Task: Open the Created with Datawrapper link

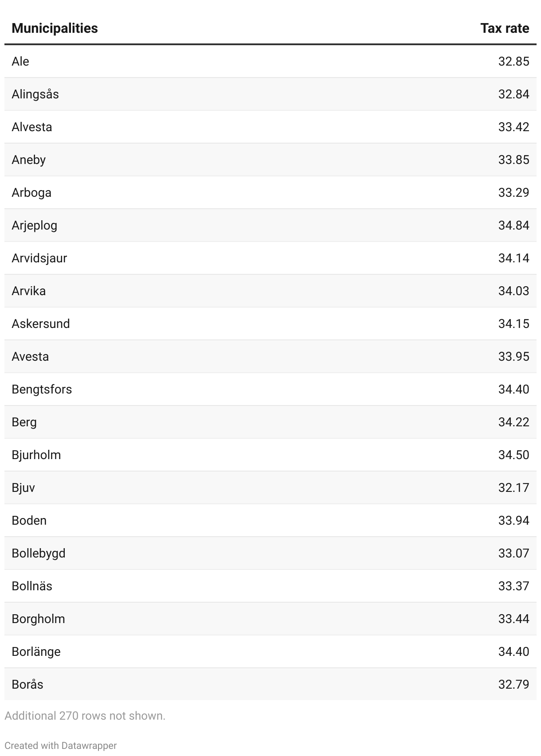Action: (x=61, y=745)
